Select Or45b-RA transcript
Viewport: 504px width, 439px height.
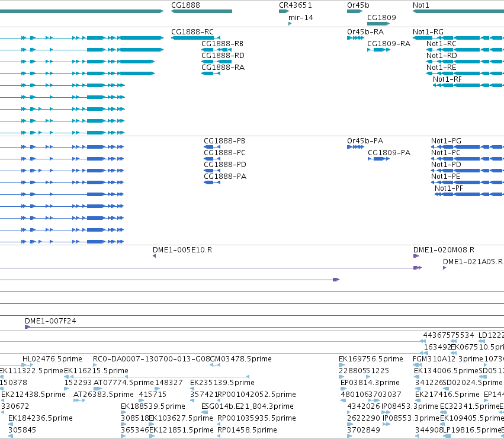355,38
